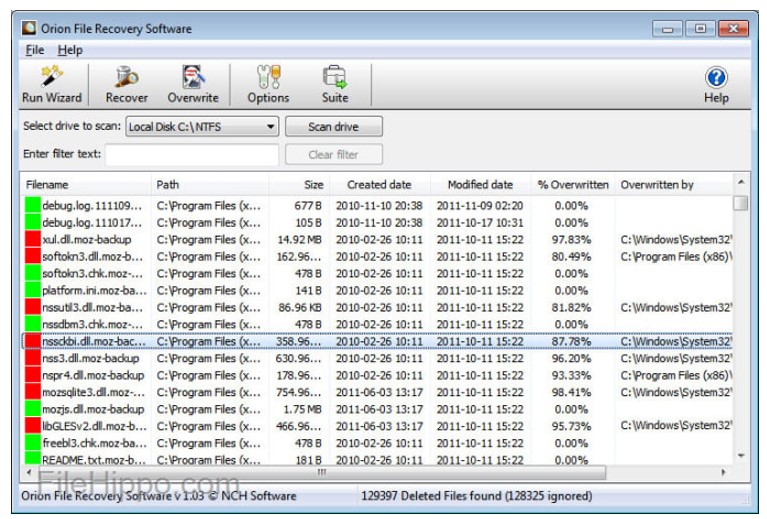Screen dimensions: 767x519
Task: Focus the filter text input field
Action: (x=192, y=155)
